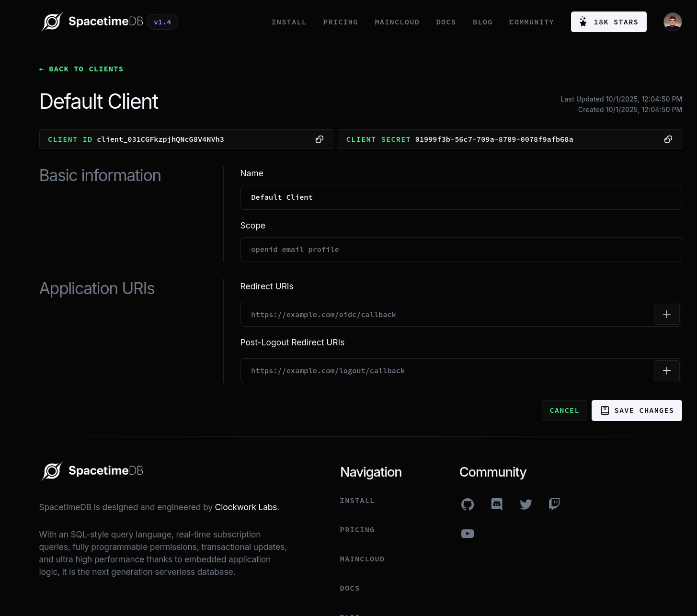697x616 pixels.
Task: Click the SpacetimeDB logo in header
Action: pos(91,21)
